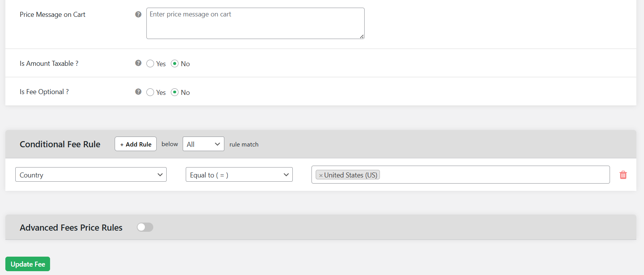Click help icon for Price Message on Cart
The height and width of the screenshot is (275, 644).
138,15
